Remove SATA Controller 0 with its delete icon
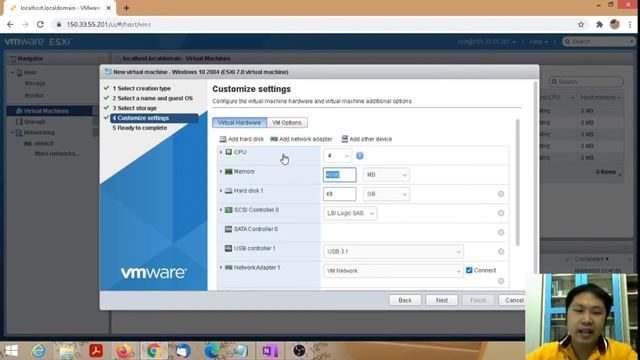 (x=501, y=232)
